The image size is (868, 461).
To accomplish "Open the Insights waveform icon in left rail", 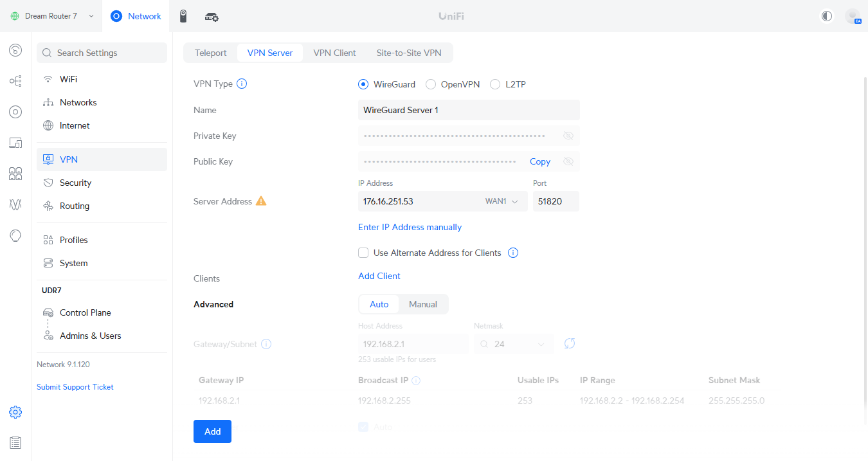I will 15,204.
